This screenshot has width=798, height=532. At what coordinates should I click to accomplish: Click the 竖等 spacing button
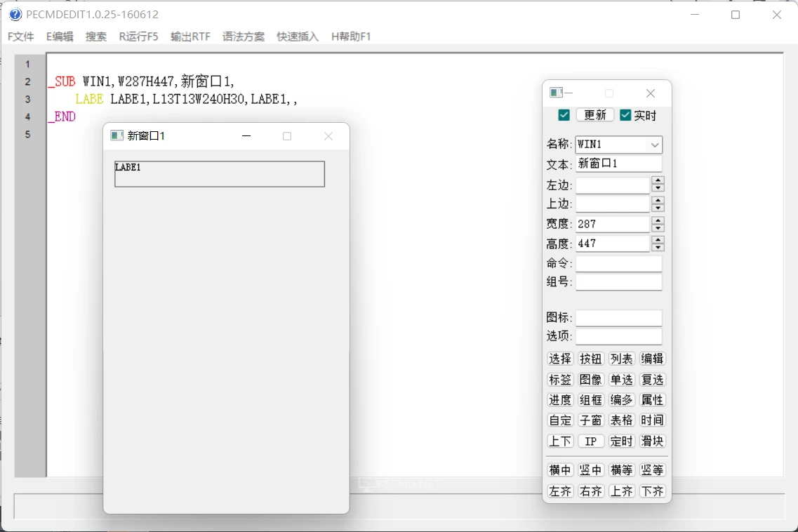[x=653, y=470]
